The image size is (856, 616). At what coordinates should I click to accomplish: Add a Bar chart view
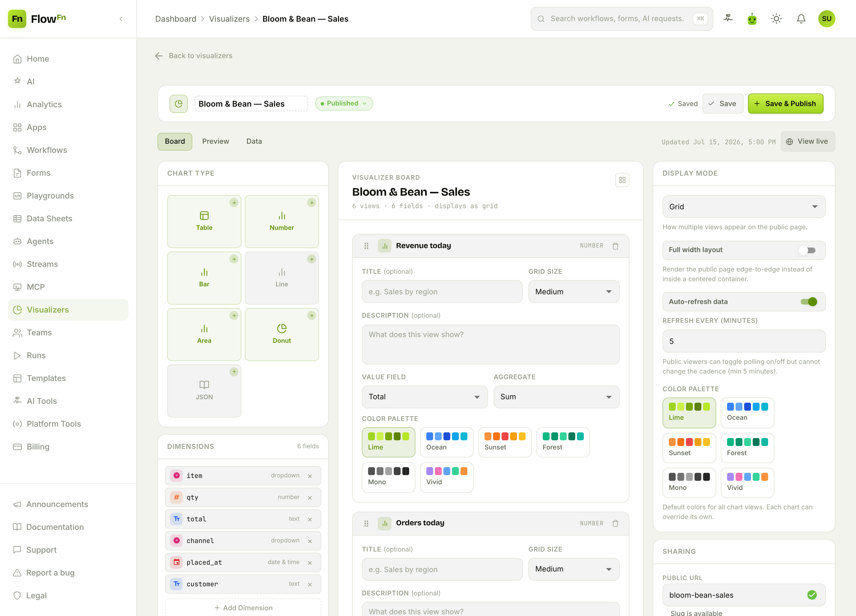[x=204, y=278]
